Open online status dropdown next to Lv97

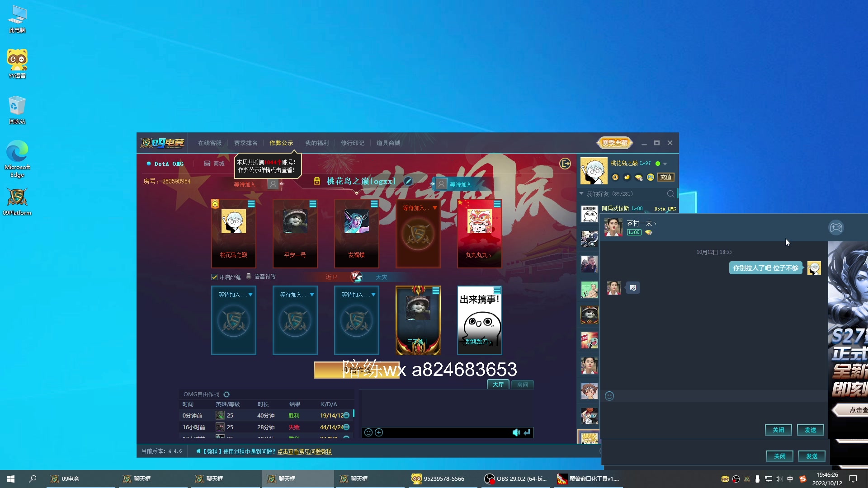(665, 164)
